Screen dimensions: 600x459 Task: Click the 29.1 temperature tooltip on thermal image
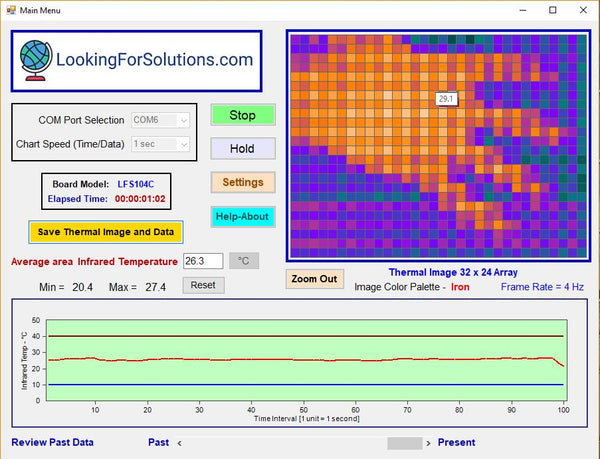446,99
